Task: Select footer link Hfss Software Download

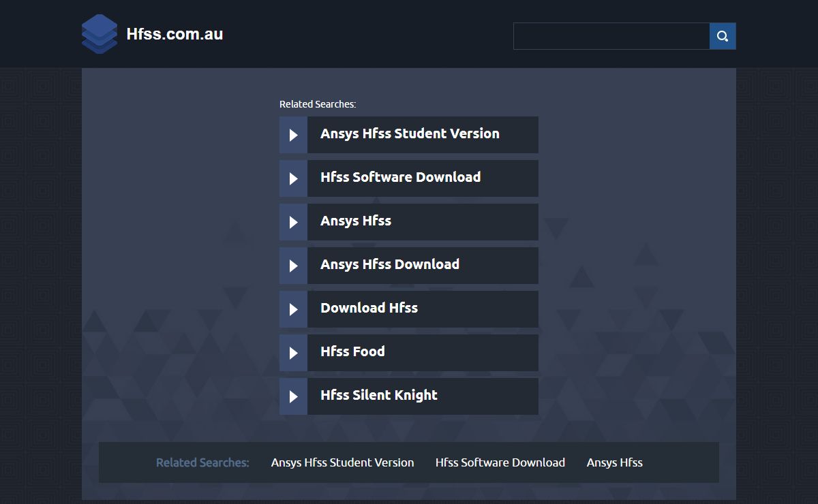Action: [x=500, y=462]
